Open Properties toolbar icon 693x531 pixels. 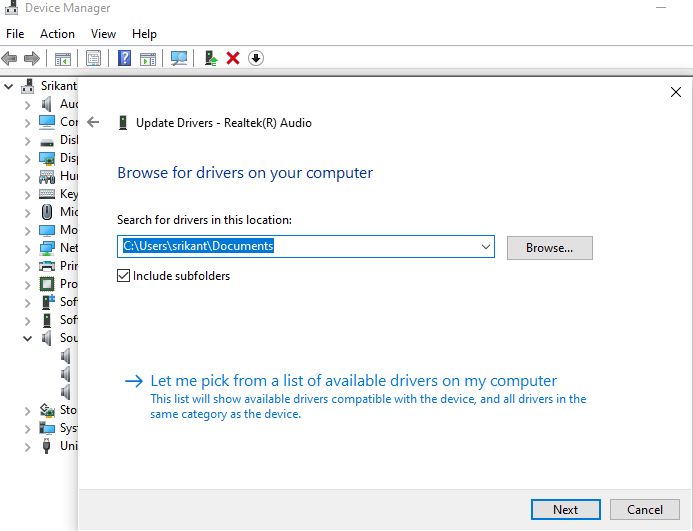coord(93,58)
